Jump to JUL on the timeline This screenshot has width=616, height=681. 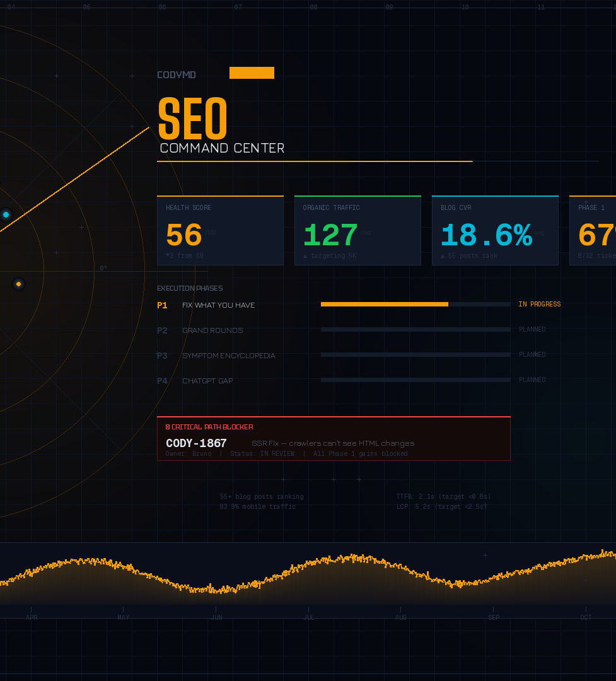pyautogui.click(x=308, y=617)
